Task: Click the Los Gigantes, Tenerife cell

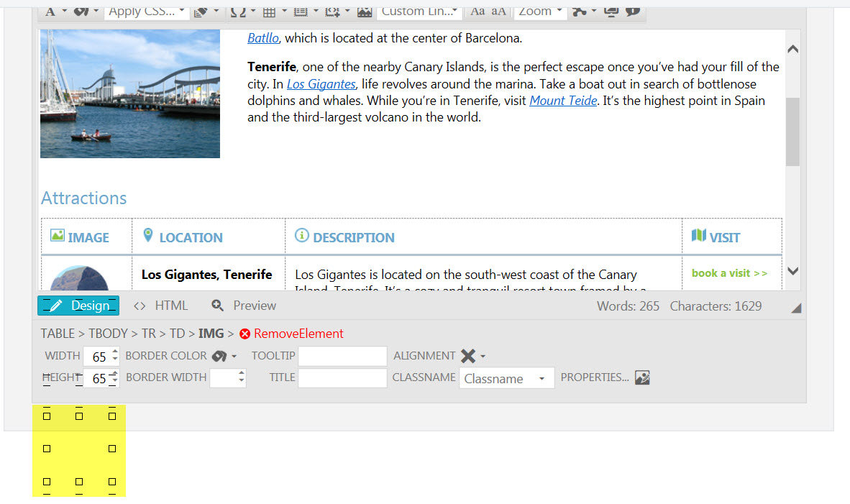Action: point(206,275)
